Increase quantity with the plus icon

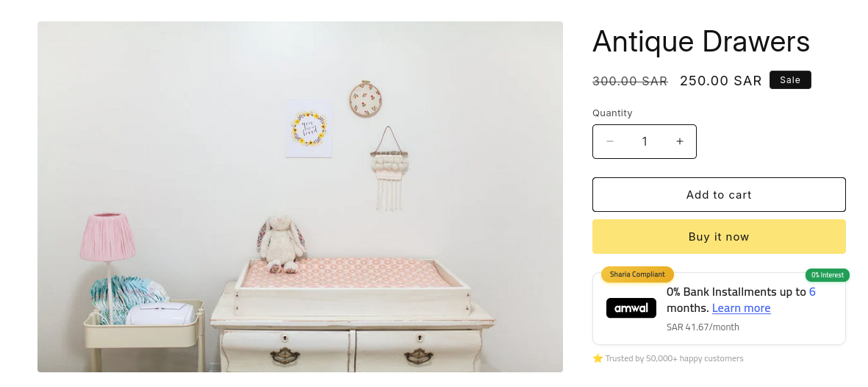point(680,141)
